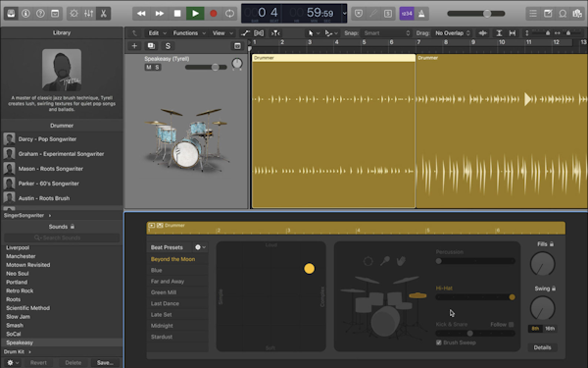Click the red Record button
Image resolution: width=588 pixels, height=368 pixels.
point(214,14)
